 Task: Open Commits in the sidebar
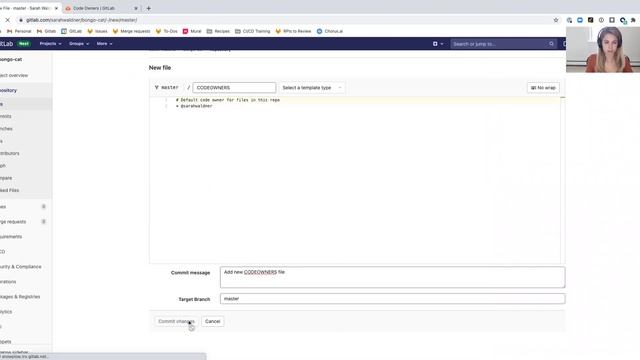[6, 116]
